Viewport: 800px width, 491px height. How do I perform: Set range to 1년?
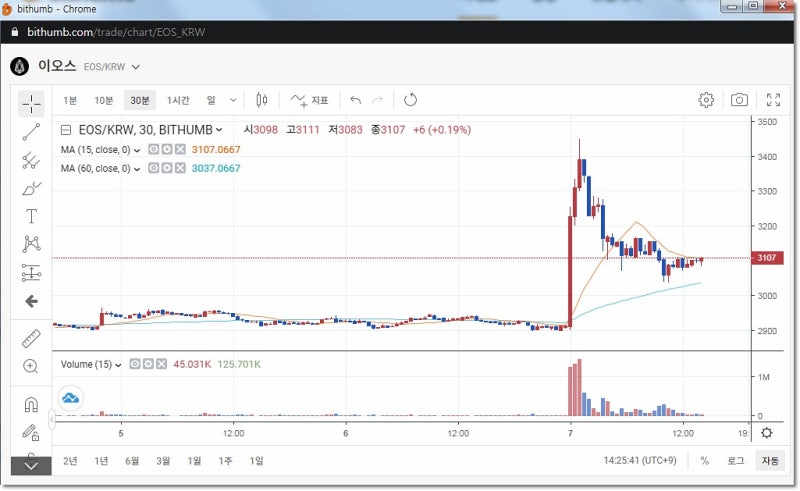coord(101,461)
